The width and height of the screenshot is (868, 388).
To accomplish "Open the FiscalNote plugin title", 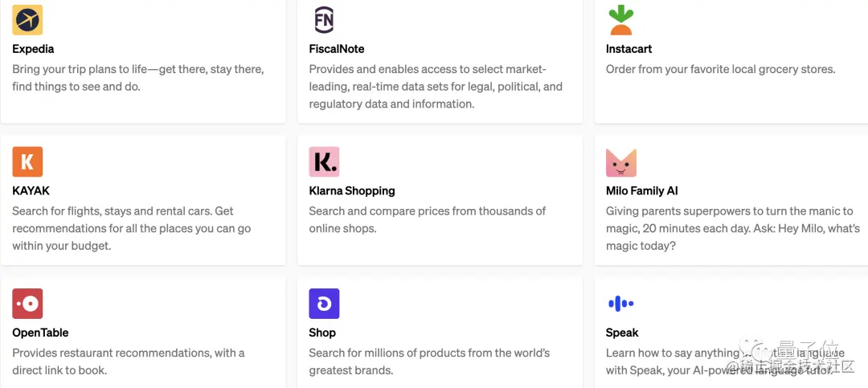I will click(337, 49).
